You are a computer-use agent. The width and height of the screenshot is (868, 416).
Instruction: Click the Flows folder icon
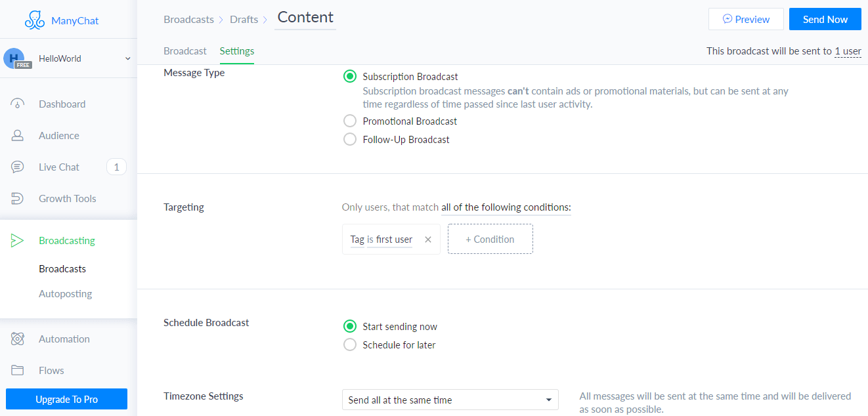pyautogui.click(x=18, y=370)
